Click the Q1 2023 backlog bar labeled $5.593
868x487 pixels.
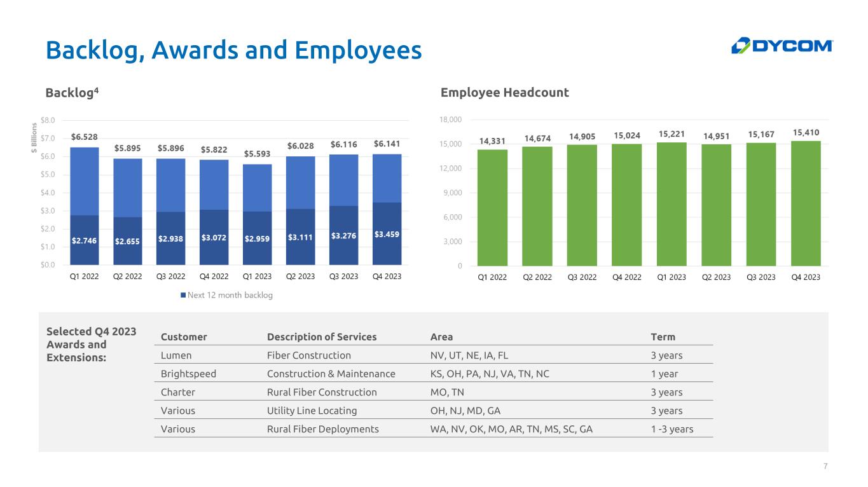click(258, 191)
